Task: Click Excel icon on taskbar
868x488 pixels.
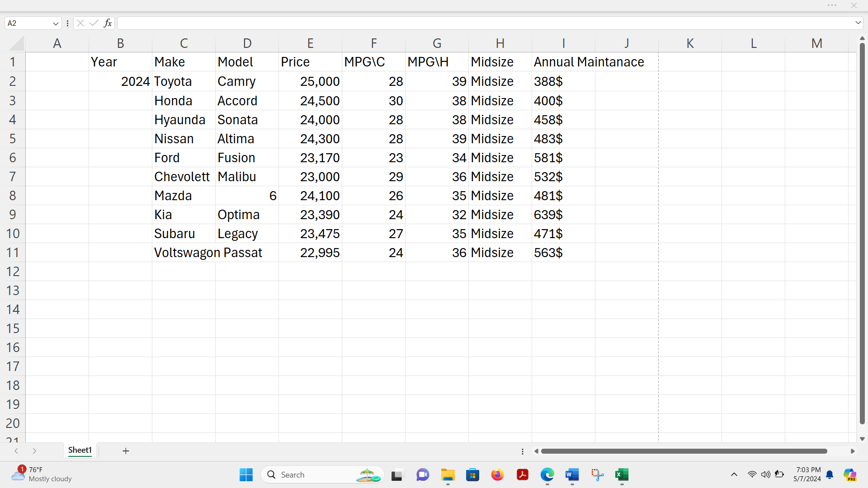Action: 622,475
